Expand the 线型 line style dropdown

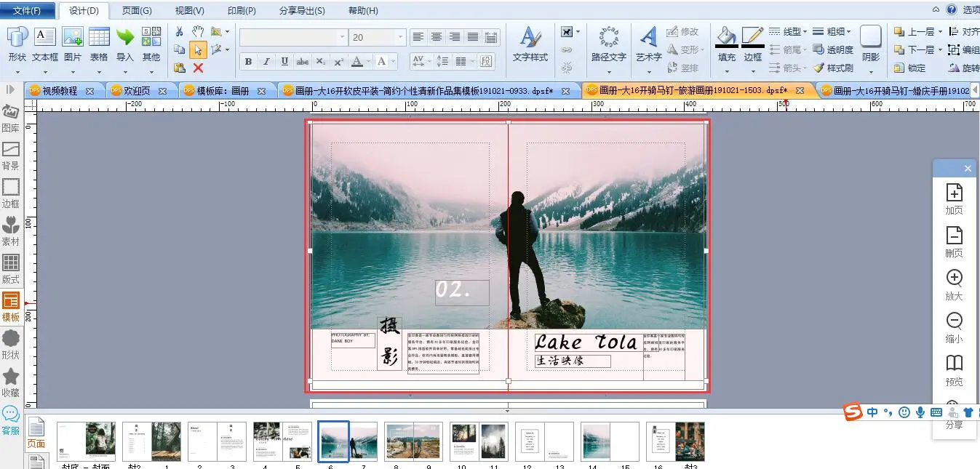[805, 32]
